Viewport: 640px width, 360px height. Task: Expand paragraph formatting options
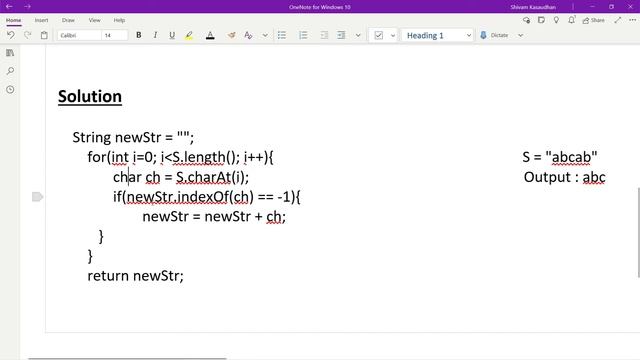358,36
